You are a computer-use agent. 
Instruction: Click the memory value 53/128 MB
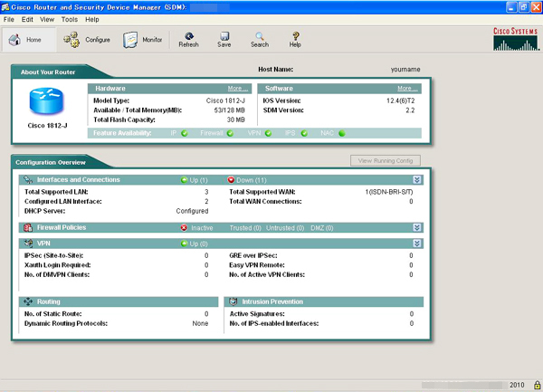point(229,110)
